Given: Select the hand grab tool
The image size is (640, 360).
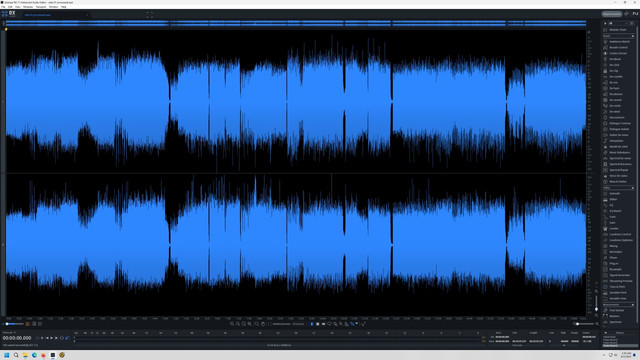Looking at the screenshot, I should 263,324.
